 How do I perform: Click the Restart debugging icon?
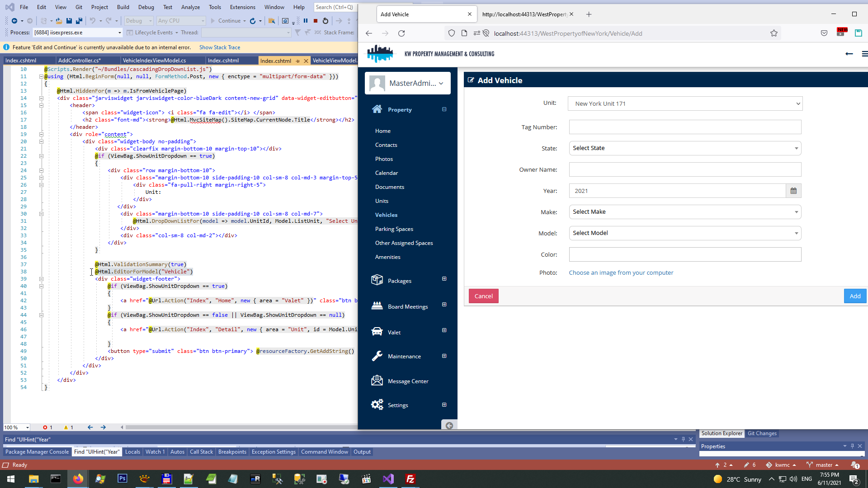(325, 21)
